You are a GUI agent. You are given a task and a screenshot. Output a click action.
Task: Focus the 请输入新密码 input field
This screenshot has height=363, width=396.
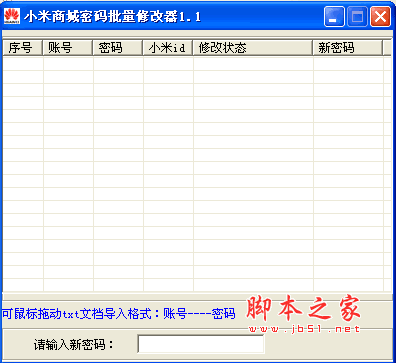[x=201, y=344]
